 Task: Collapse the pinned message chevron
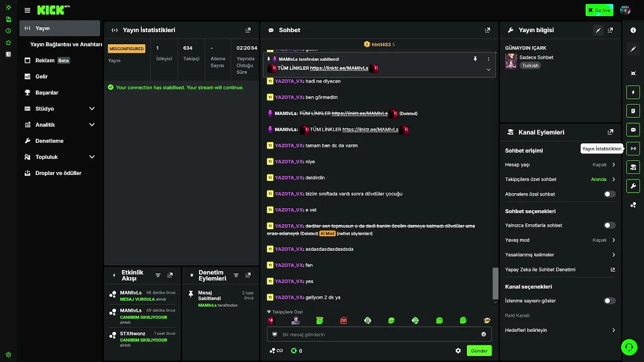(488, 69)
